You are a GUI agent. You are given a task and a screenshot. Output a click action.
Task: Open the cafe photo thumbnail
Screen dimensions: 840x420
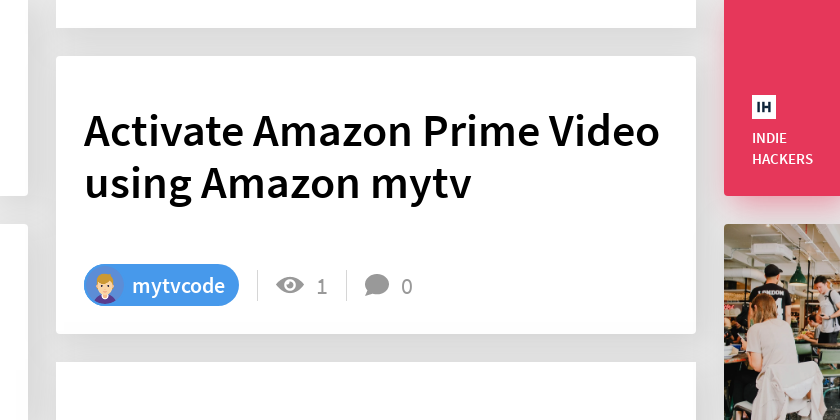[x=782, y=322]
